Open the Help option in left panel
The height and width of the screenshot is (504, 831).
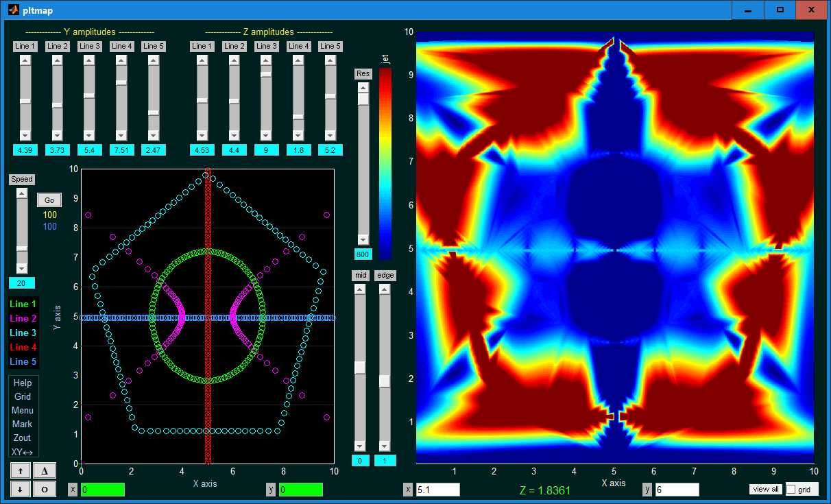click(23, 383)
